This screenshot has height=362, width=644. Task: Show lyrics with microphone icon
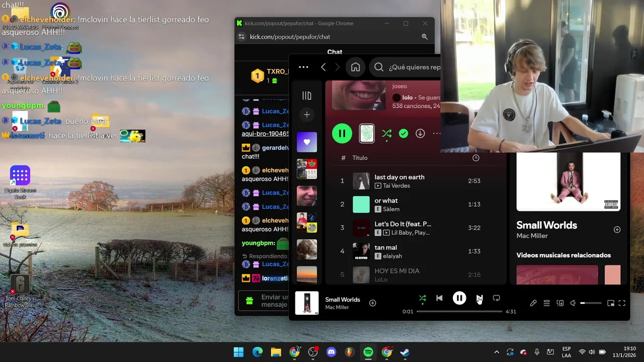pos(533,303)
